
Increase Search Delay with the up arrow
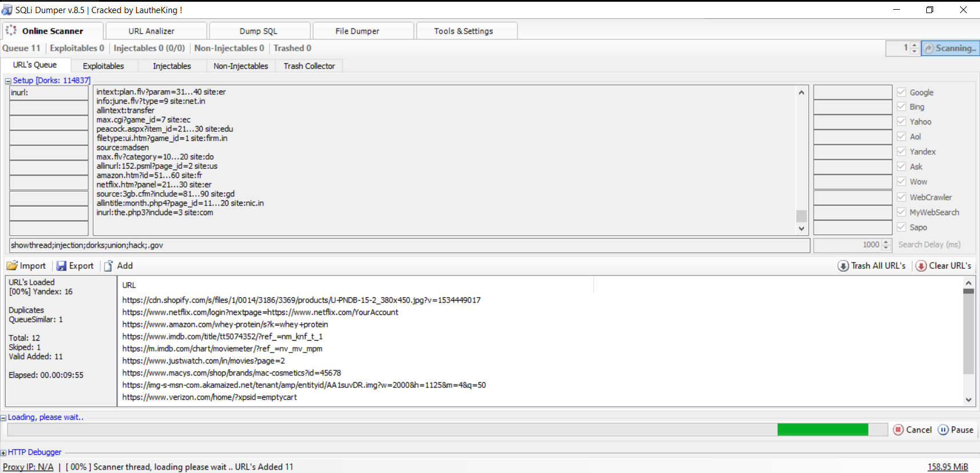886,241
